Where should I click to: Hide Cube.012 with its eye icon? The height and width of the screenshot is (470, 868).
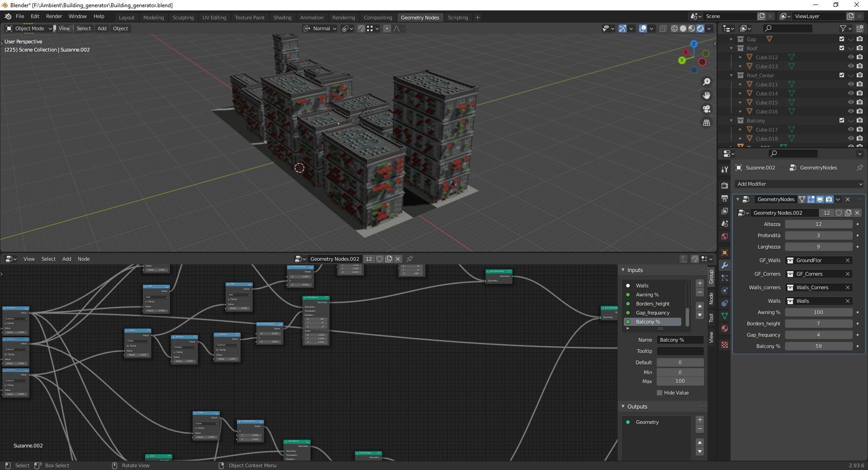click(x=851, y=57)
